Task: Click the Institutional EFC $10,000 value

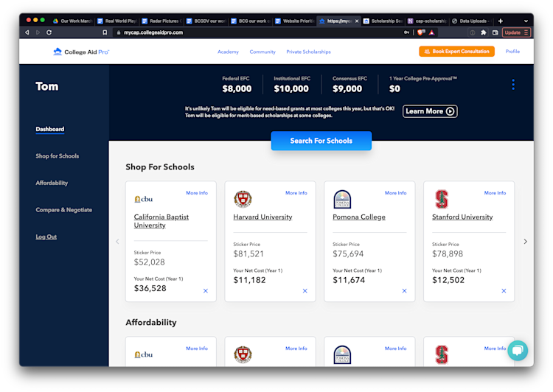Action: click(x=291, y=88)
